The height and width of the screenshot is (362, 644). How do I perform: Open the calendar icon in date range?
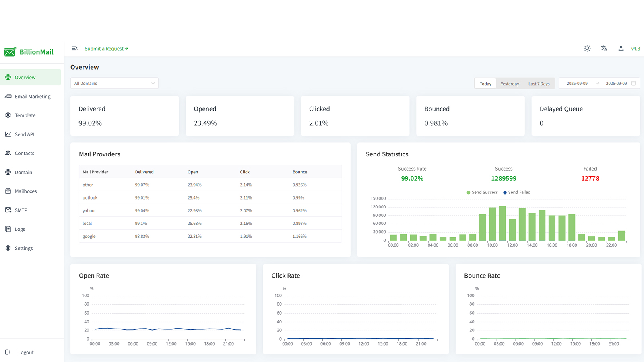pyautogui.click(x=634, y=83)
